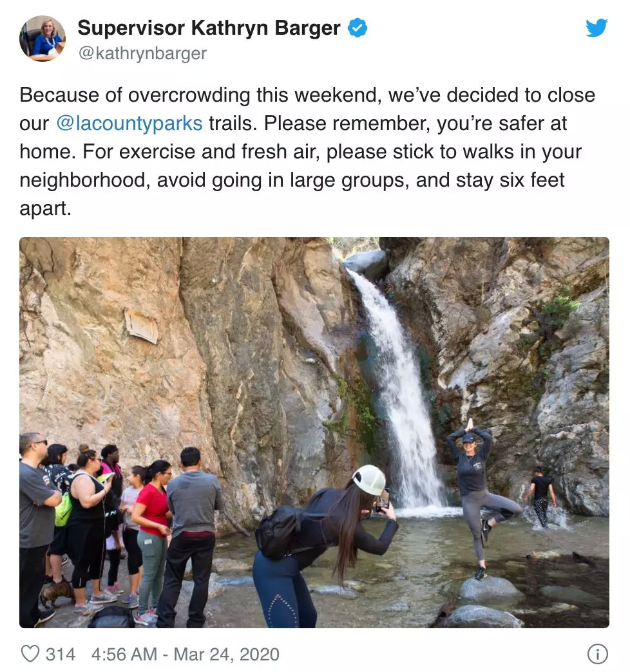
Task: Open the 4:56 AM timestamp link
Action: click(124, 655)
